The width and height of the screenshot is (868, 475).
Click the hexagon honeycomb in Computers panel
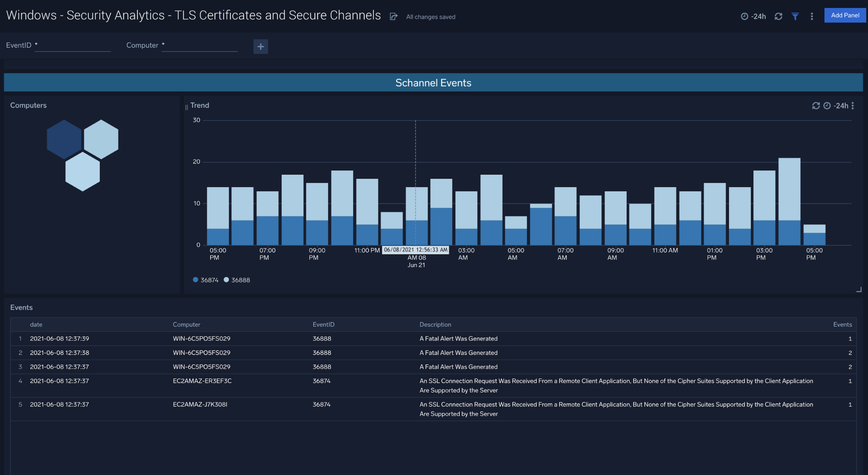[x=82, y=155]
